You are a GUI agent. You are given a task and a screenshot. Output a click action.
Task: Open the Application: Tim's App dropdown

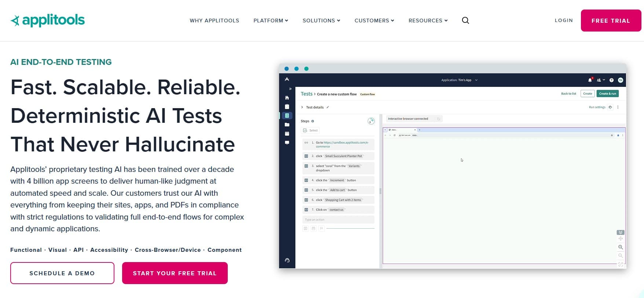(459, 80)
